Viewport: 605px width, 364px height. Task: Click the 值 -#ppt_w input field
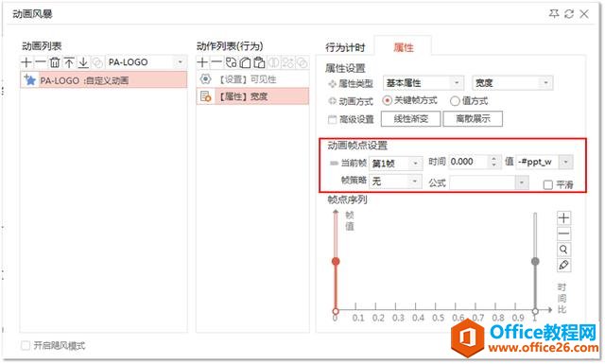tap(538, 162)
